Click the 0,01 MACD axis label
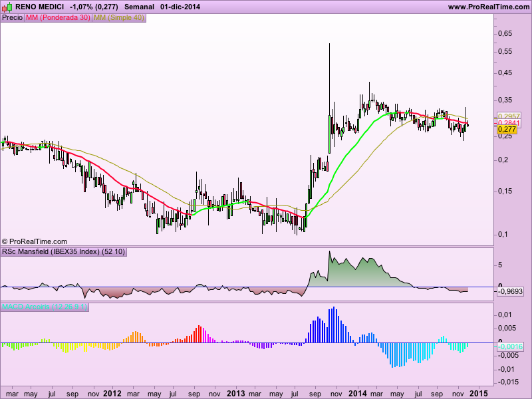This screenshot has width=532, height=399. 505,315
